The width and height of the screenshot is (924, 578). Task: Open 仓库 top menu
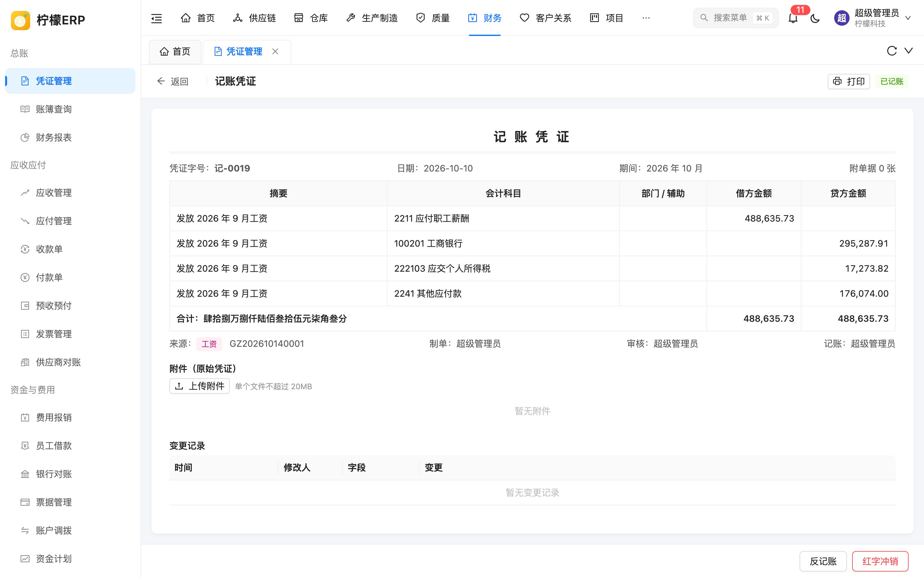coord(311,18)
